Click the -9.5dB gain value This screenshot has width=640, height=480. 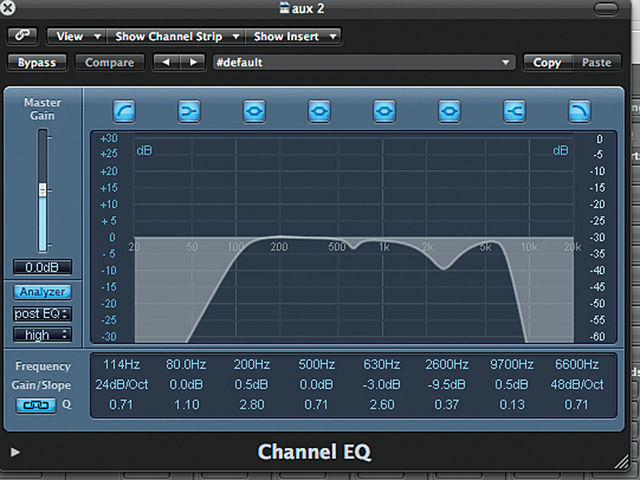(x=447, y=384)
